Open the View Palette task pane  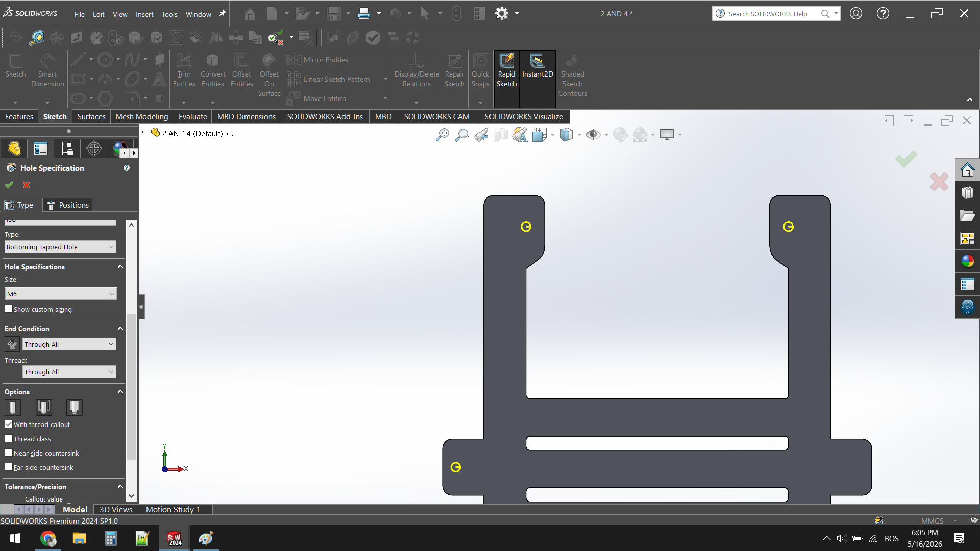[967, 239]
